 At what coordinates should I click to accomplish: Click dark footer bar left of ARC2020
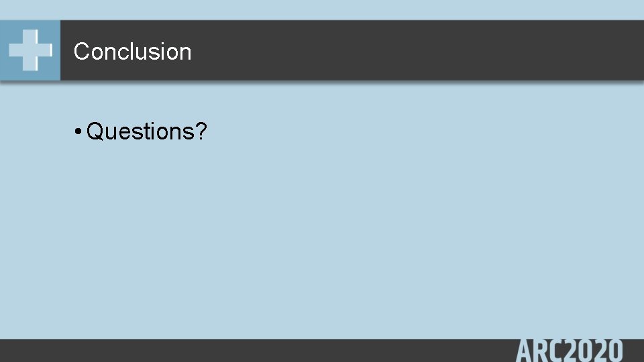[x=255, y=351]
